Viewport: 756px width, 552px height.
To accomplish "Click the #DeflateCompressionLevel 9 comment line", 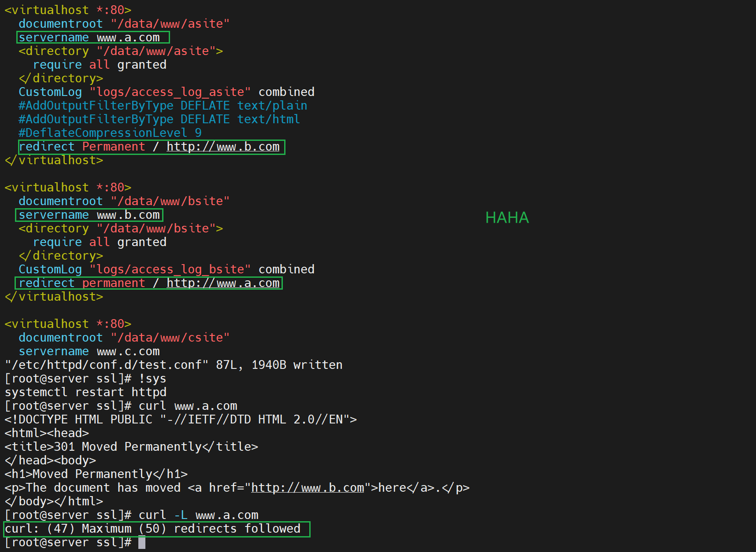I will (110, 133).
